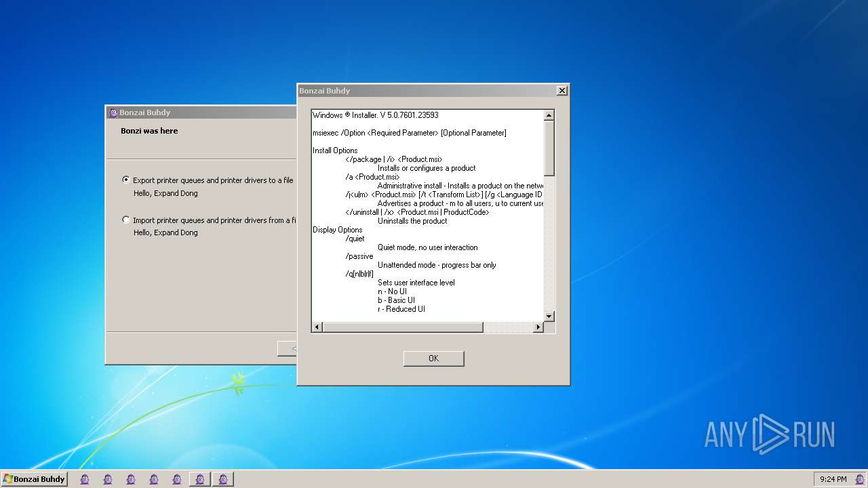Click the vertical scrollbar up arrow
868x488 pixels.
pos(549,115)
